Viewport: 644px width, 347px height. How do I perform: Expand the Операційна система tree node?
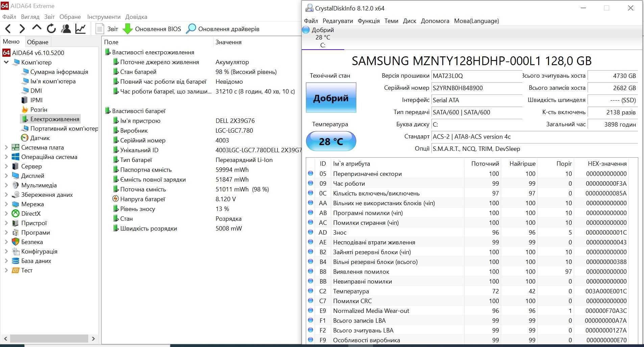click(6, 157)
